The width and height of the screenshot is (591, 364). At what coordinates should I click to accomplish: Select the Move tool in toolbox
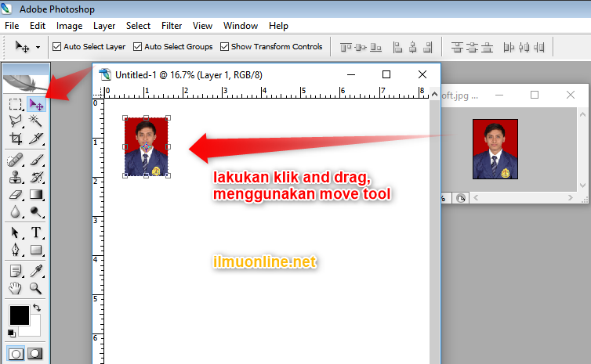[x=36, y=103]
